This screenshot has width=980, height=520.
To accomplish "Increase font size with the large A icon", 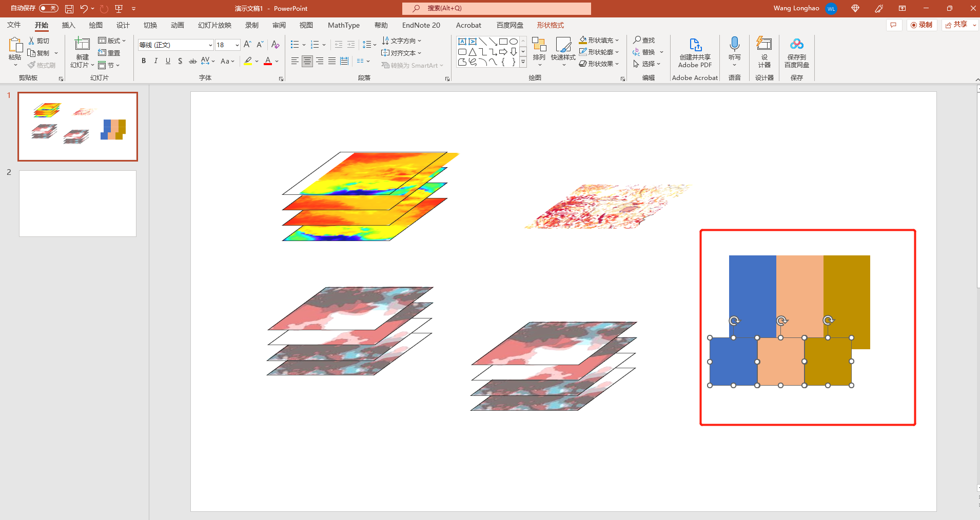I will (x=248, y=45).
